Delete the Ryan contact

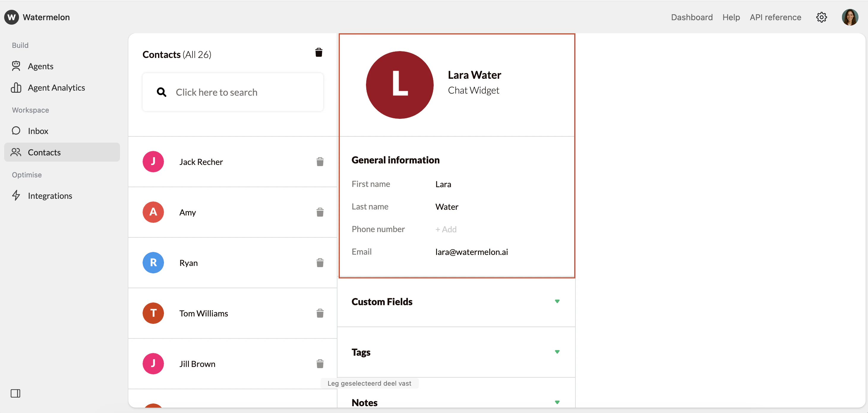click(320, 263)
